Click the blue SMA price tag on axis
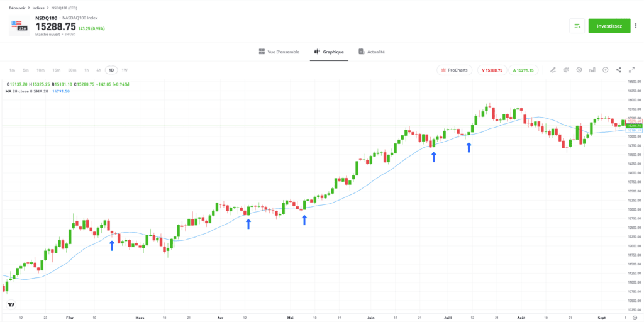Viewport: 644px width, 322px height. (634, 130)
